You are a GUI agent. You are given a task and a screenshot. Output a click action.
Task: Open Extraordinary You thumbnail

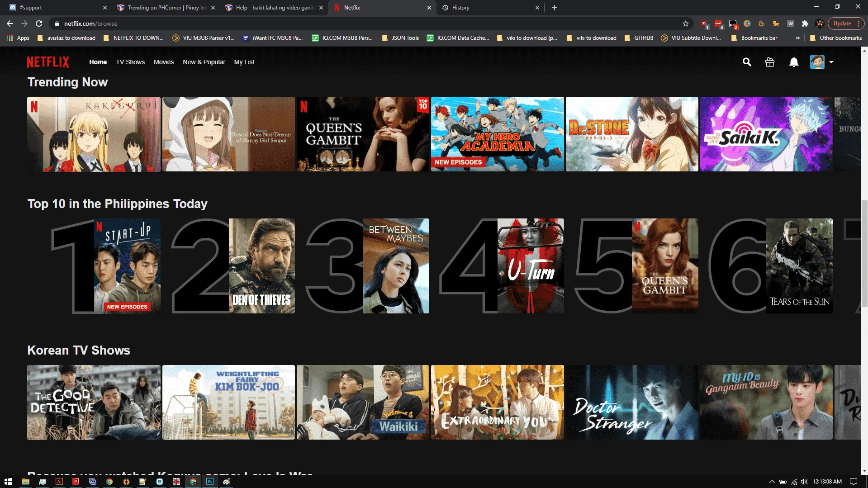pyautogui.click(x=498, y=403)
